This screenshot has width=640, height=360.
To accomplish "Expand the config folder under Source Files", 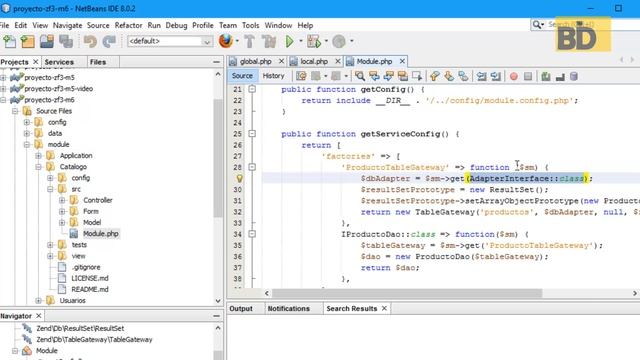I will (x=27, y=122).
